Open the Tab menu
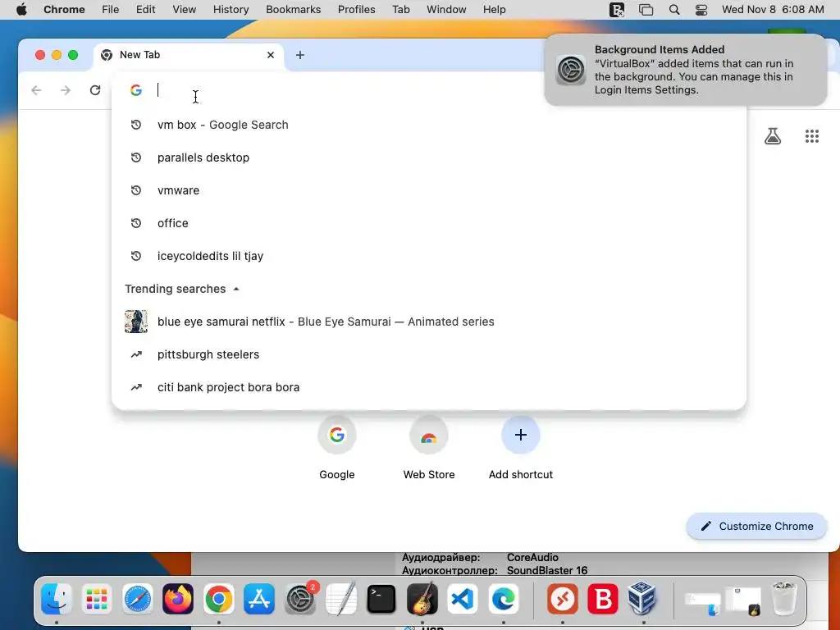 400,9
